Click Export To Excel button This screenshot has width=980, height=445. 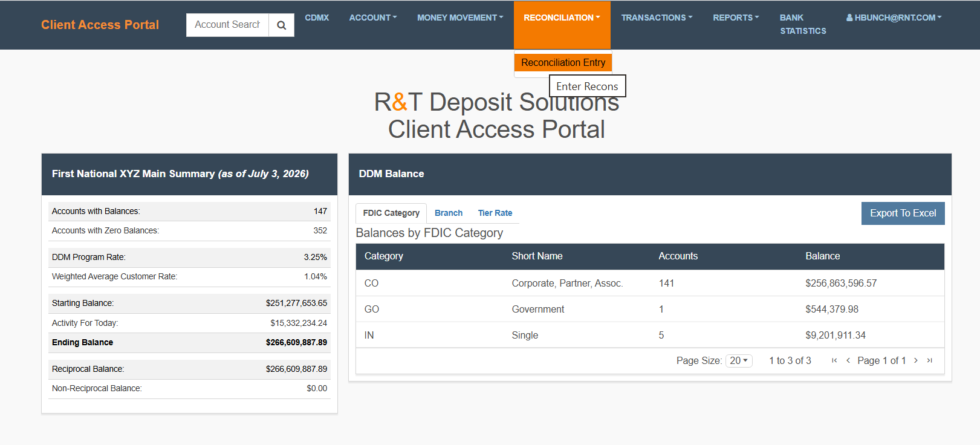point(903,213)
